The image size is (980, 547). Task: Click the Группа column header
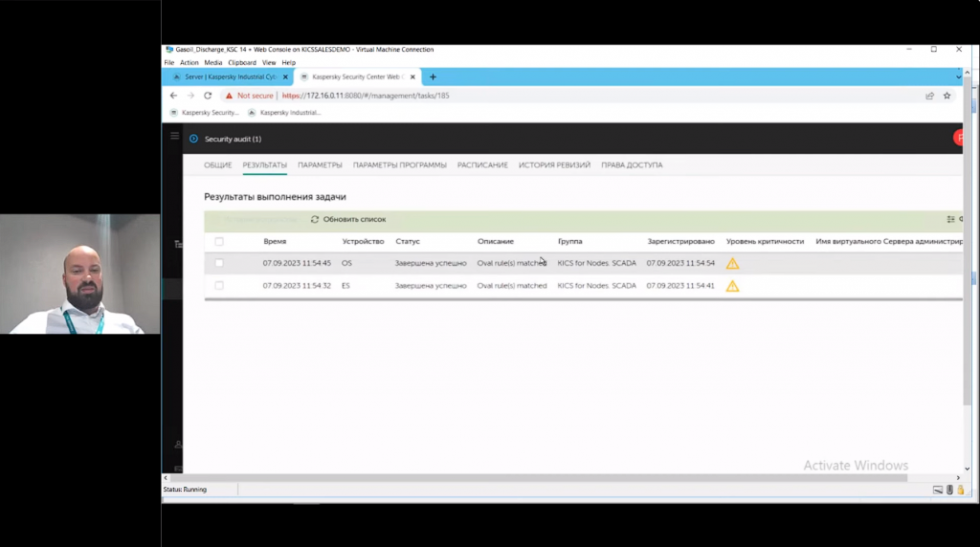coord(570,241)
